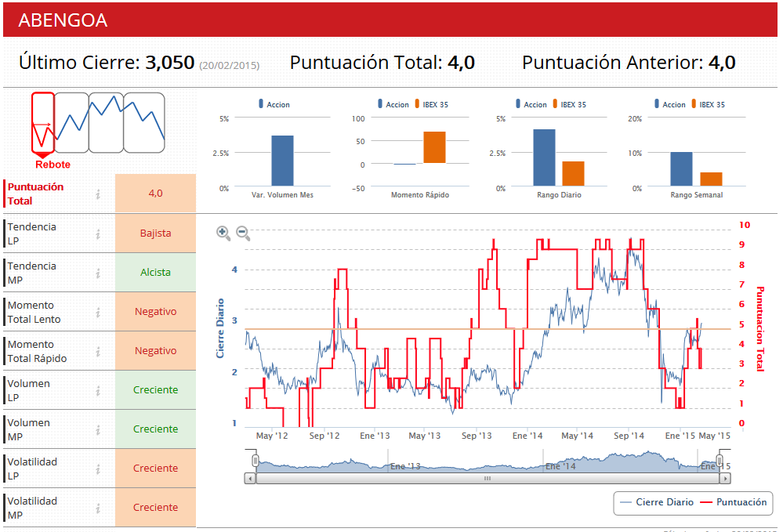Image resolution: width=783 pixels, height=532 pixels.
Task: Click the Puntuación Anterior 4,0 heading
Action: tap(629, 63)
